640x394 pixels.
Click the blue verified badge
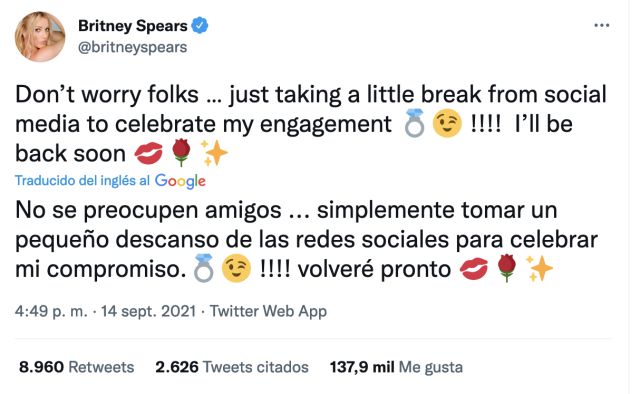pos(200,25)
